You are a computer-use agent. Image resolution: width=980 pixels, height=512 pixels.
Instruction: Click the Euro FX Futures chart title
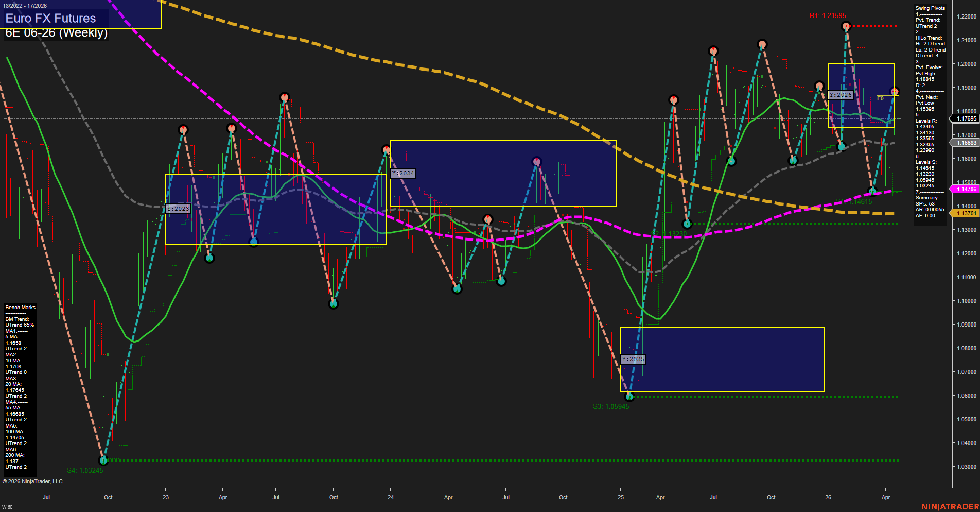50,18
